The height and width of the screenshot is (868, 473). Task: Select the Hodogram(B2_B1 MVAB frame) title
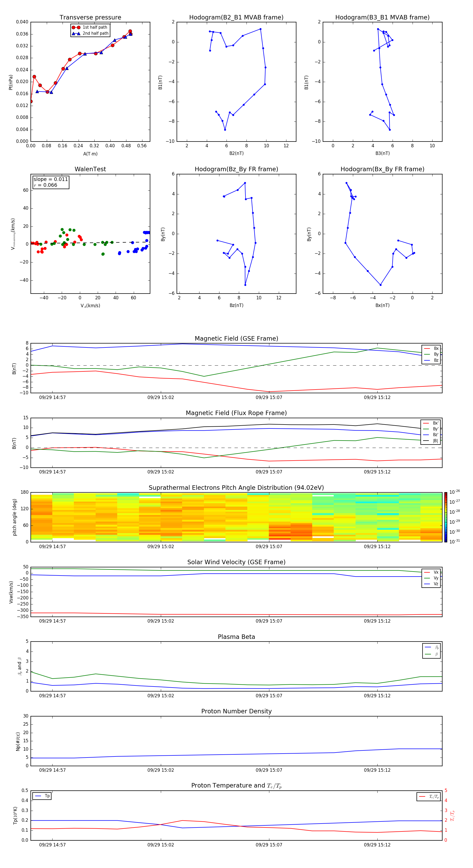click(236, 18)
